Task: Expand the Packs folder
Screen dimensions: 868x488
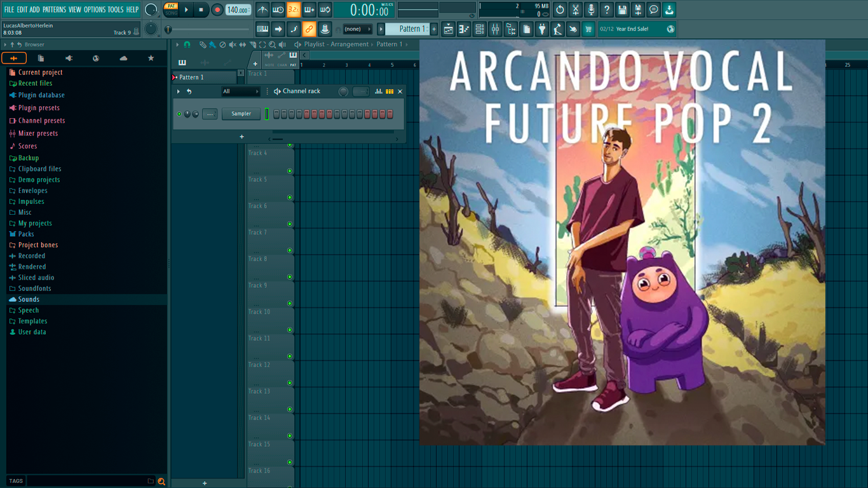Action: click(x=26, y=234)
